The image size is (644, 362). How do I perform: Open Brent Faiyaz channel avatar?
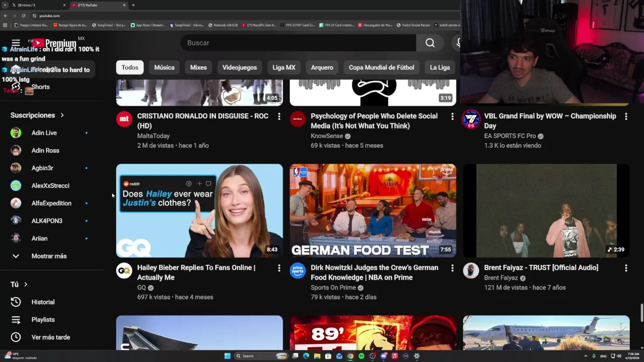(x=471, y=270)
